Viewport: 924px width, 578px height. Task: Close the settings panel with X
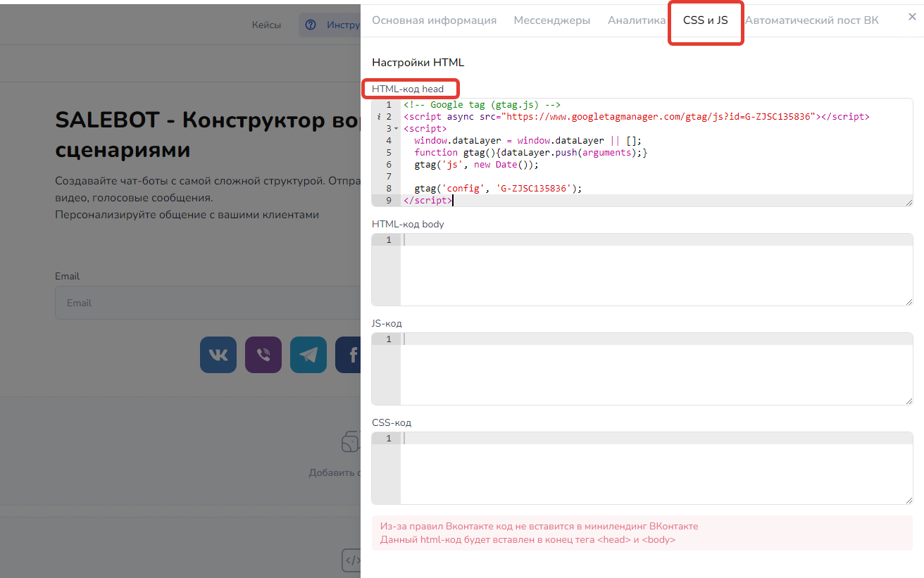pos(912,17)
